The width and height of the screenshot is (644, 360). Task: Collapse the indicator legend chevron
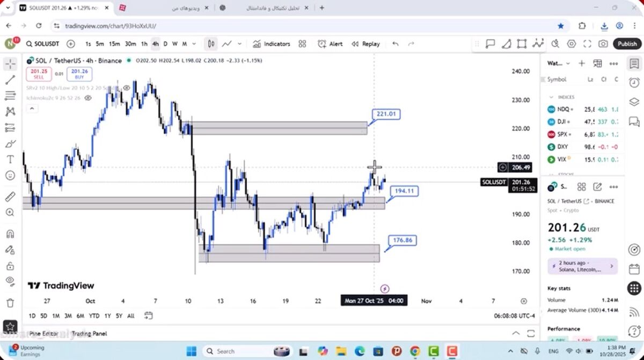[x=32, y=109]
